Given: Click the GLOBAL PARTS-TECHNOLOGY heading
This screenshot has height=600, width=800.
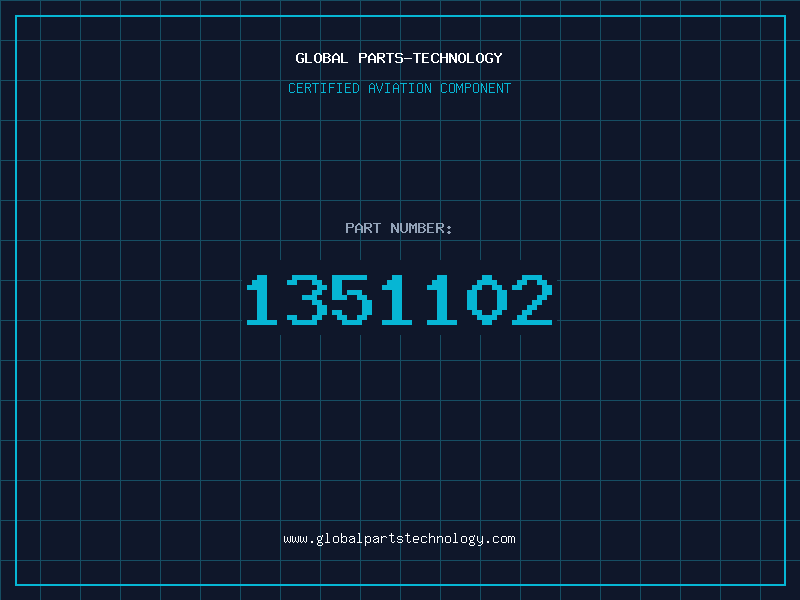Looking at the screenshot, I should pyautogui.click(x=399, y=58).
